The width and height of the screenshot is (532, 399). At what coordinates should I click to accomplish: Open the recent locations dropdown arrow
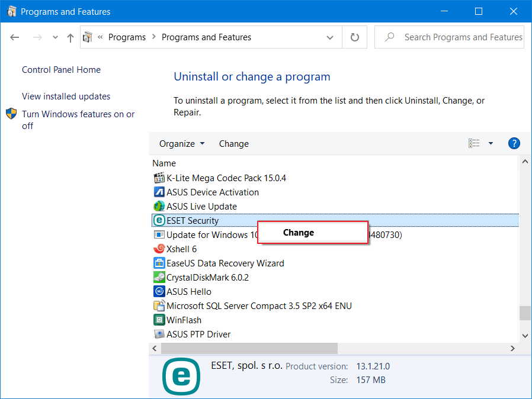(55, 37)
